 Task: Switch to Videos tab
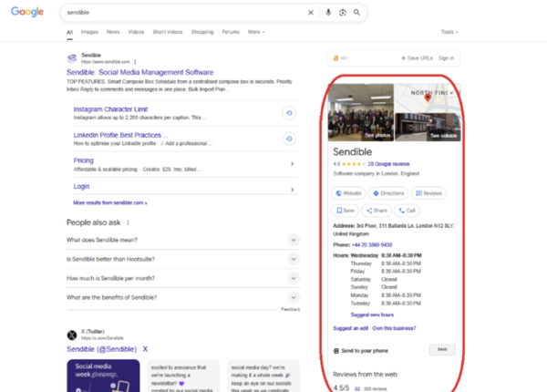136,32
